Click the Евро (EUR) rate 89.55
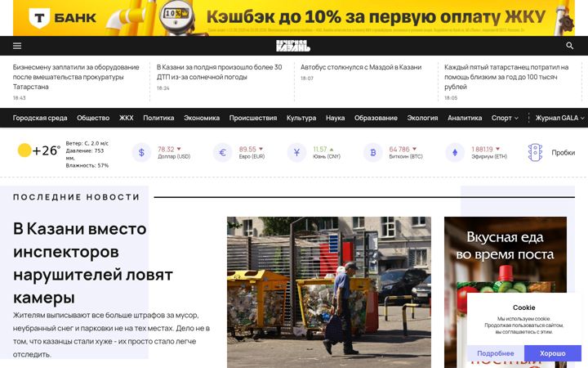The width and height of the screenshot is (588, 368). pyautogui.click(x=247, y=149)
